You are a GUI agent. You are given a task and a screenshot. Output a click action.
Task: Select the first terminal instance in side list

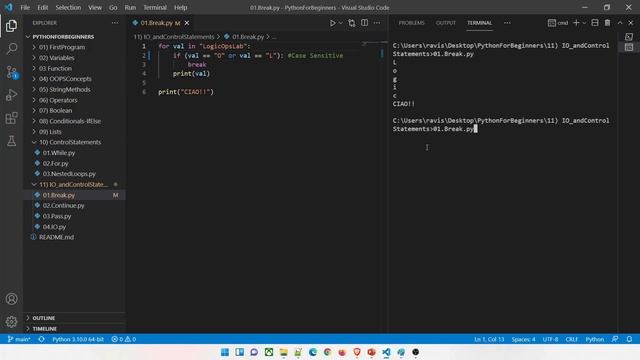[x=629, y=37]
